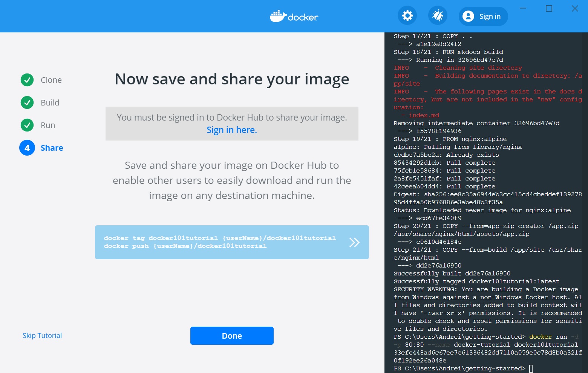Select the Build step checkmark icon

pos(27,102)
